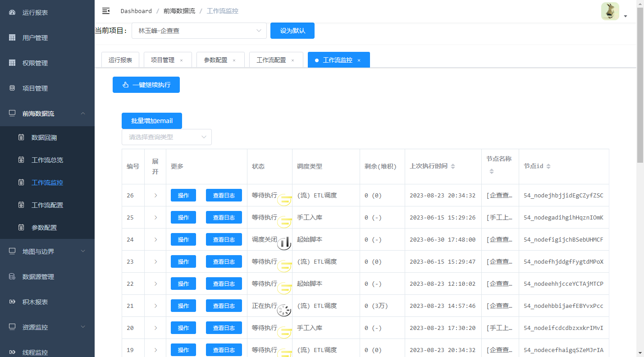This screenshot has height=357, width=644.
Task: Close the 项目管理 tab
Action: [181, 60]
